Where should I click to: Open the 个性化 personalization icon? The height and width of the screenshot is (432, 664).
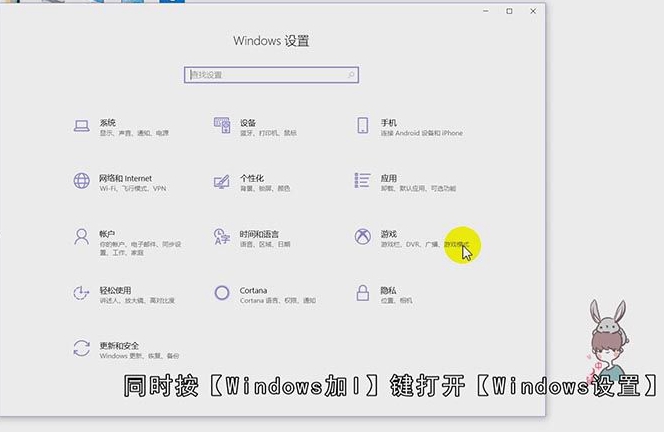222,182
